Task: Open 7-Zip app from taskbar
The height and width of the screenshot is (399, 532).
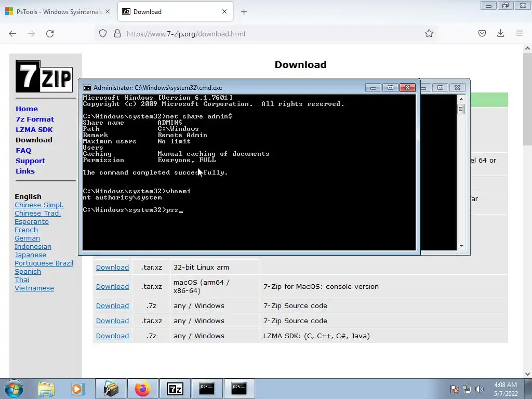Action: click(175, 389)
